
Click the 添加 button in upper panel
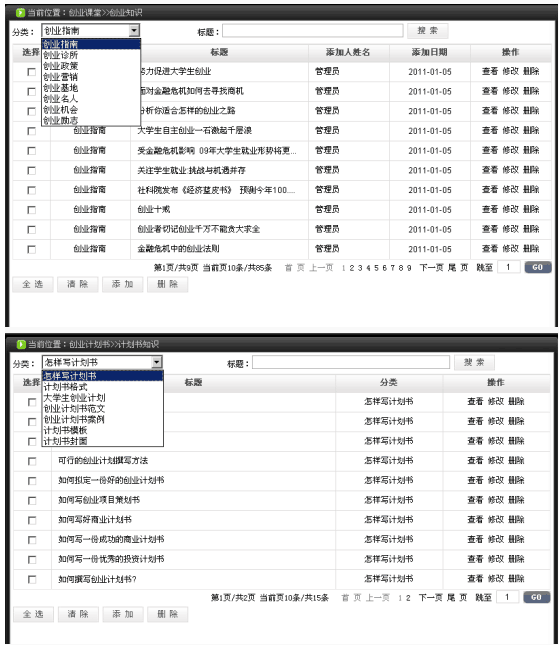[x=122, y=284]
